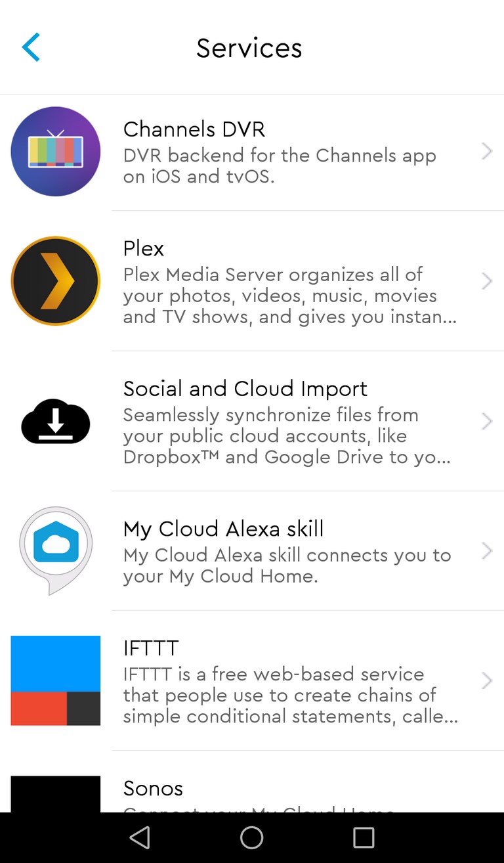Tap the IFTTT colored blocks logo

point(56,680)
